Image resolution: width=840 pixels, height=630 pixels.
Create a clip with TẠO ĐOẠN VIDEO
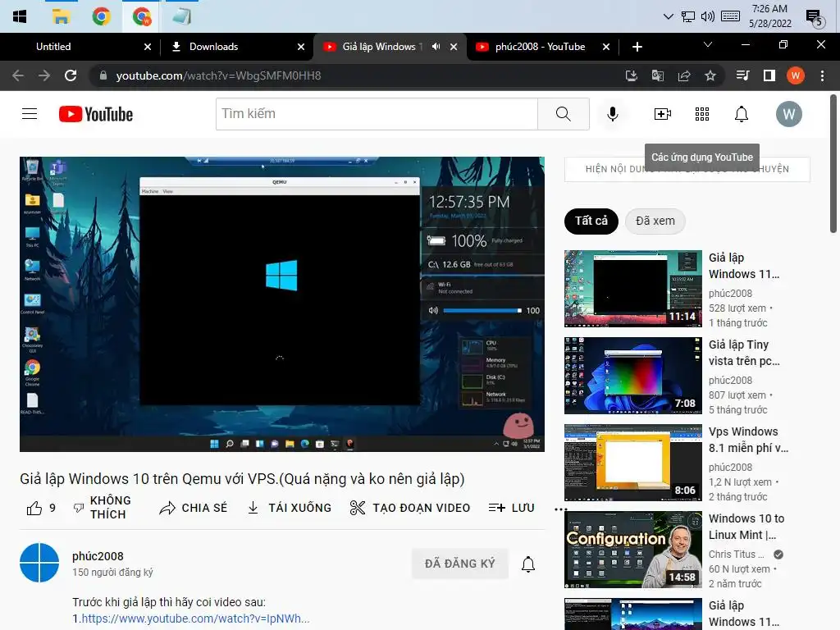(x=410, y=507)
